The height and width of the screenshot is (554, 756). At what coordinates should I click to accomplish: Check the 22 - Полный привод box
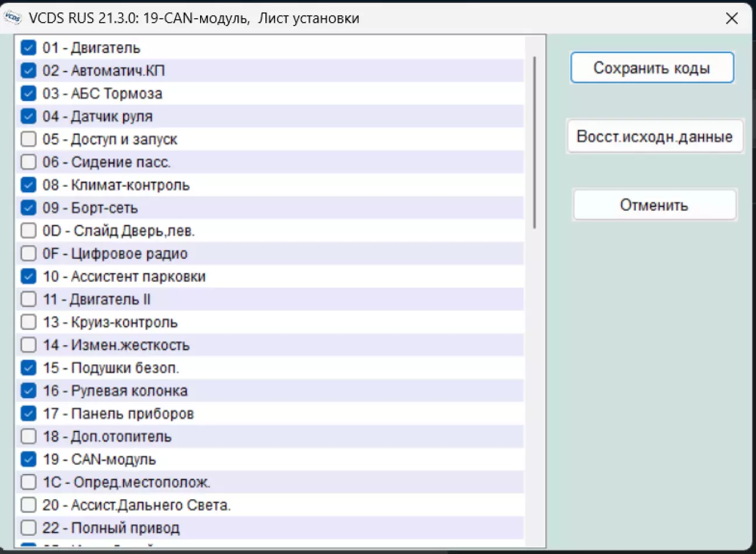pos(29,528)
